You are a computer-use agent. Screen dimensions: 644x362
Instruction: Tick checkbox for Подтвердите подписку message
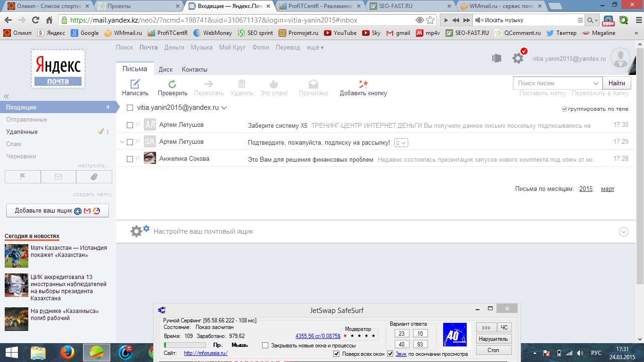pyautogui.click(x=130, y=142)
